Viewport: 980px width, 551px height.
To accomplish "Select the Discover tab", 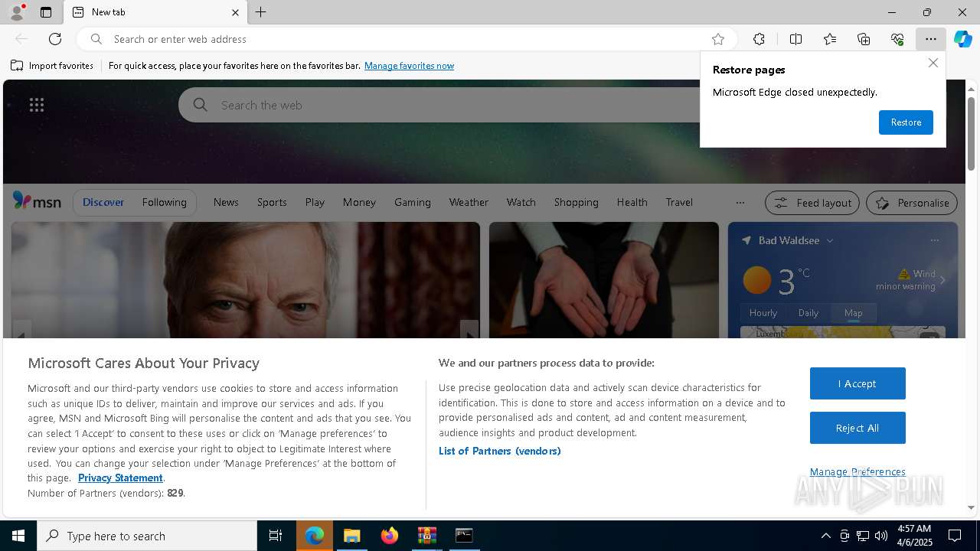I will (x=103, y=202).
